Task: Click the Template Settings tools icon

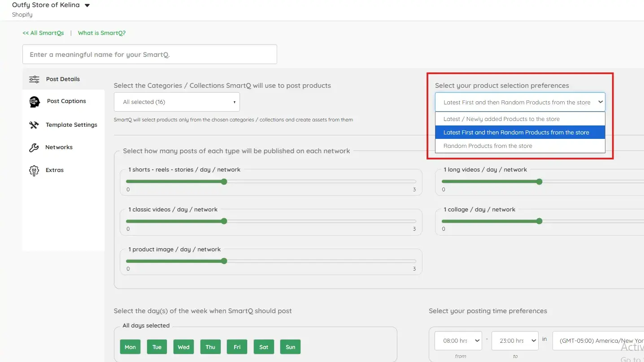Action: click(34, 125)
